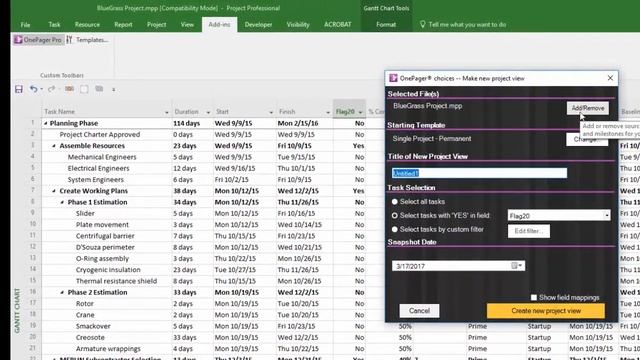Click the GANTT CHART vertical view label
The image size is (640, 360).
click(x=17, y=310)
